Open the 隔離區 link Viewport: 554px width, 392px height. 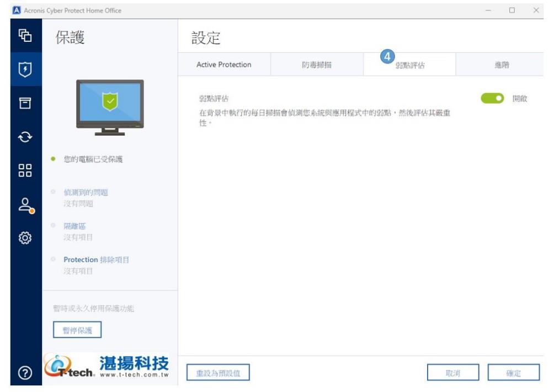click(74, 226)
